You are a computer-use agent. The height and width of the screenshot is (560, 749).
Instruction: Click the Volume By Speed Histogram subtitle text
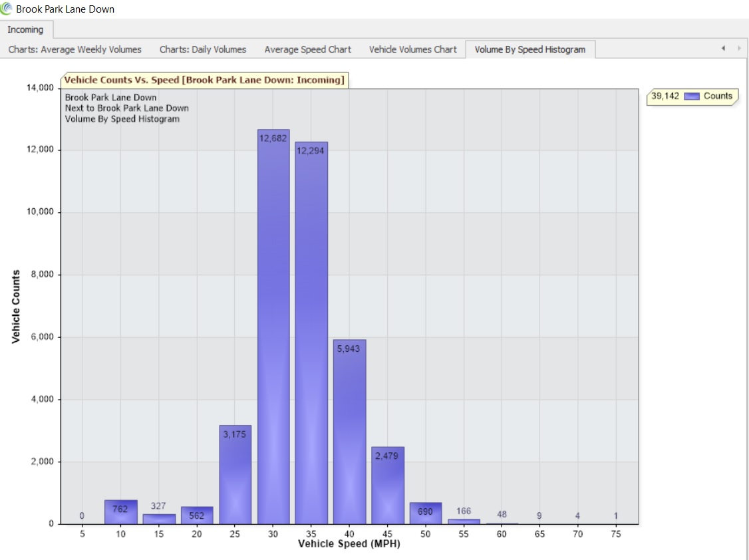point(122,119)
